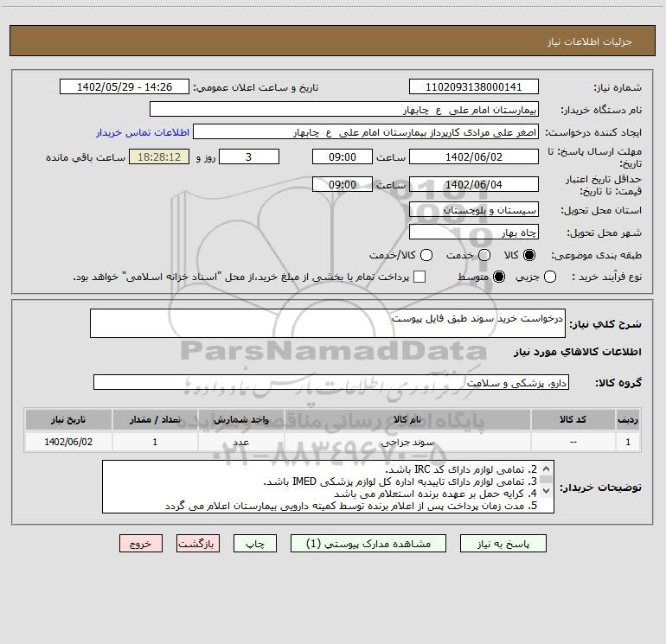Select the کالا radio button
Viewport: 666px width, 644px height.
coord(529,255)
